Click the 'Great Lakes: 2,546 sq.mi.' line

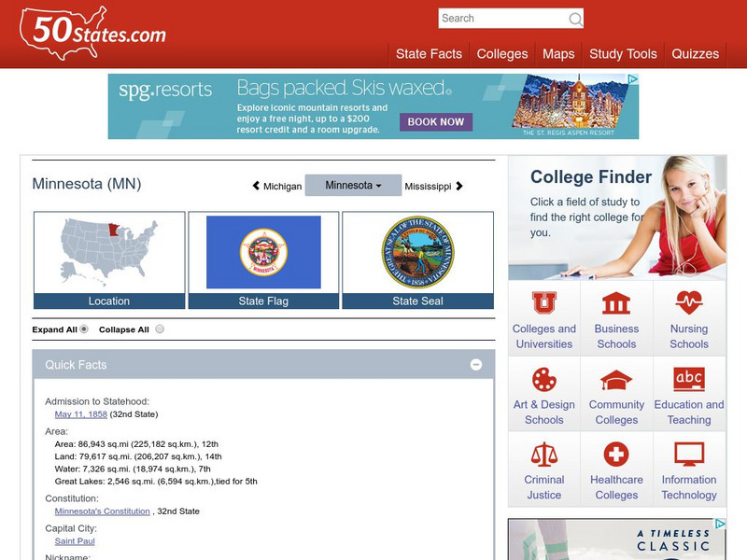pos(156,481)
